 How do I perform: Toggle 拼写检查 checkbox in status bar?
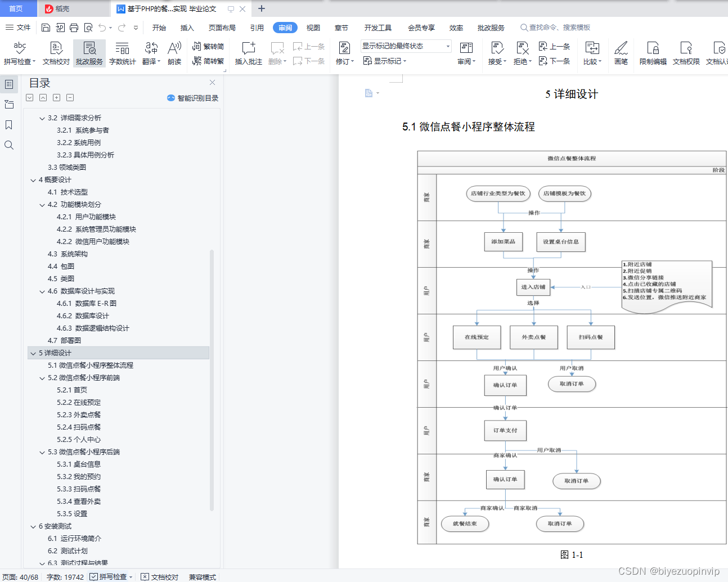(x=94, y=576)
